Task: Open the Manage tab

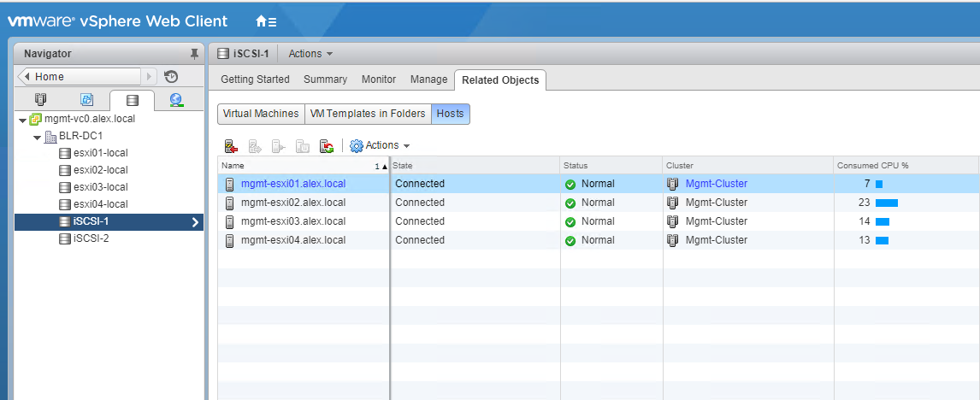Action: click(x=428, y=79)
